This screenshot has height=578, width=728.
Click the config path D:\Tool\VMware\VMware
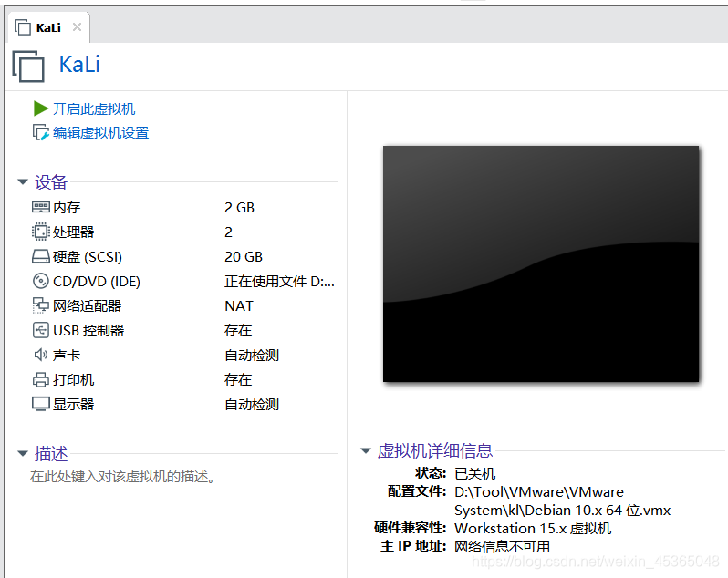click(x=539, y=491)
